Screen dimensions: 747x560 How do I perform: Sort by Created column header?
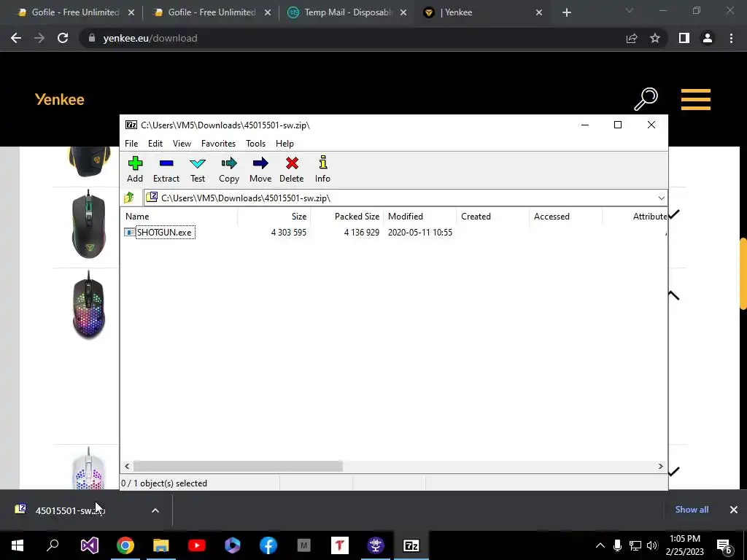coord(492,216)
